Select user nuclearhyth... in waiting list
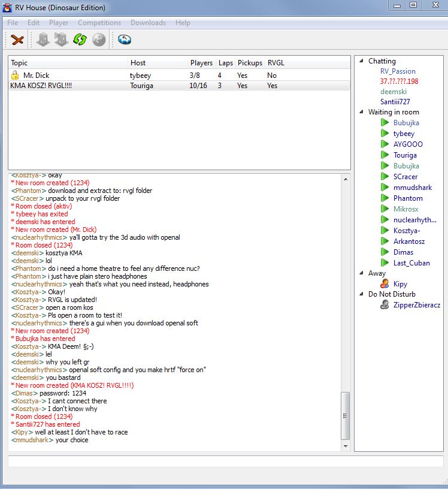448x489 pixels. [x=414, y=220]
